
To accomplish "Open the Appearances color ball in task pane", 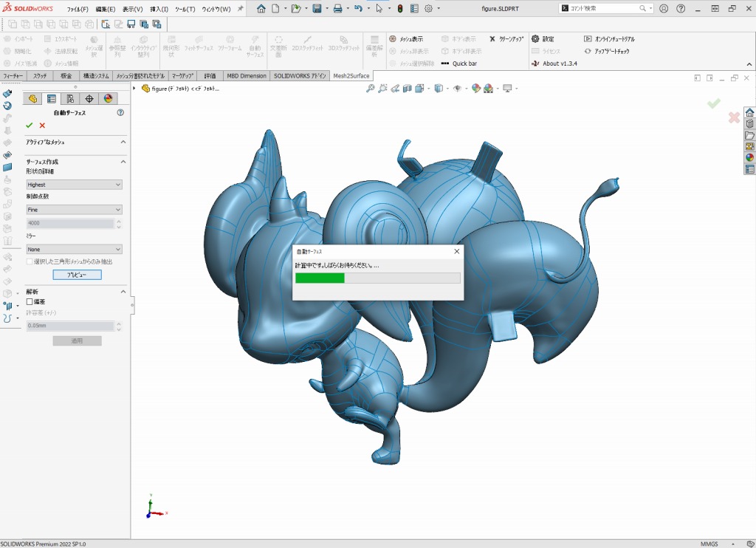I will 750,157.
